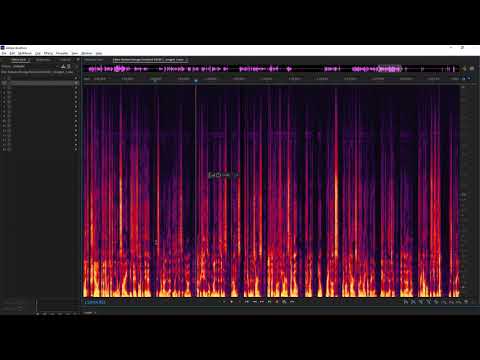Expand the effect list arrow for slot 6
This screenshot has width=480, height=360.
[x=76, y=102]
